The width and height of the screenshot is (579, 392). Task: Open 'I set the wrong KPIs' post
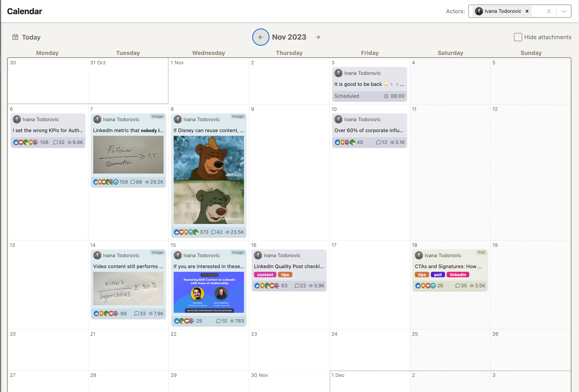(x=48, y=131)
